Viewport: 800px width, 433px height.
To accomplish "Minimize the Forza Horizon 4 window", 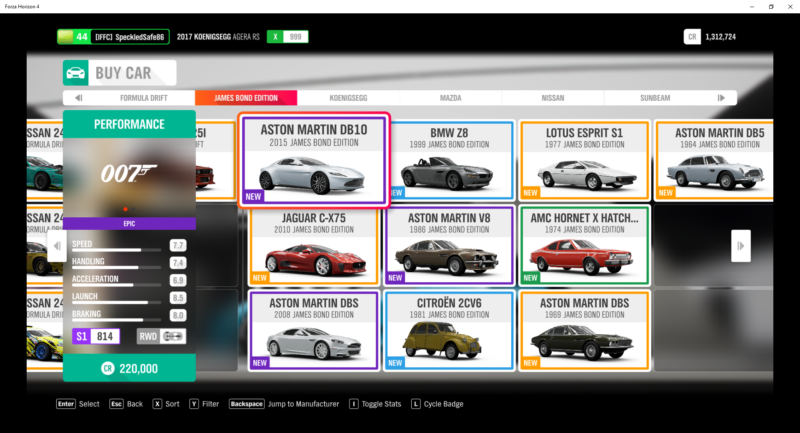I will pos(752,7).
